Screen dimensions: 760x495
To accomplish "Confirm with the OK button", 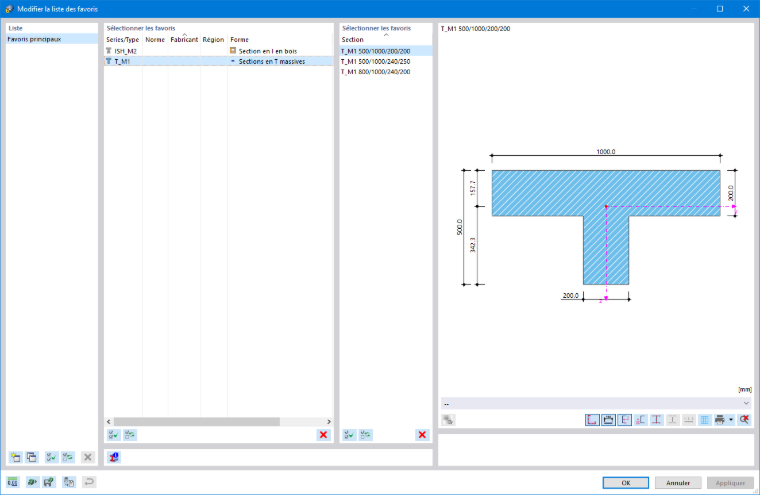I will point(626,483).
